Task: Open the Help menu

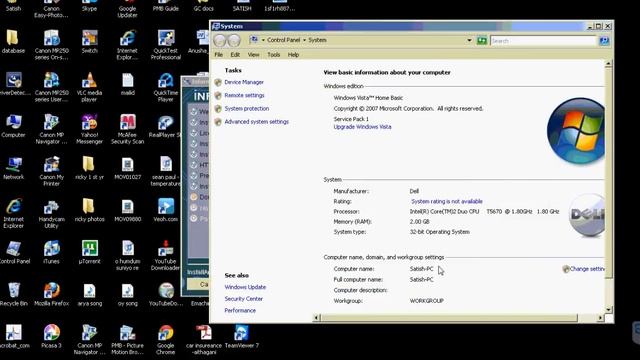Action: (293, 55)
